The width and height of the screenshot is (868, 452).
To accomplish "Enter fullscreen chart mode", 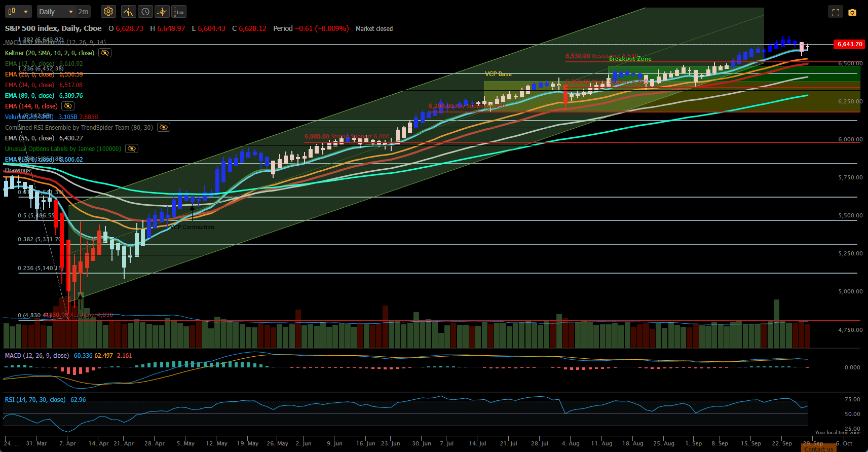I will (836, 12).
